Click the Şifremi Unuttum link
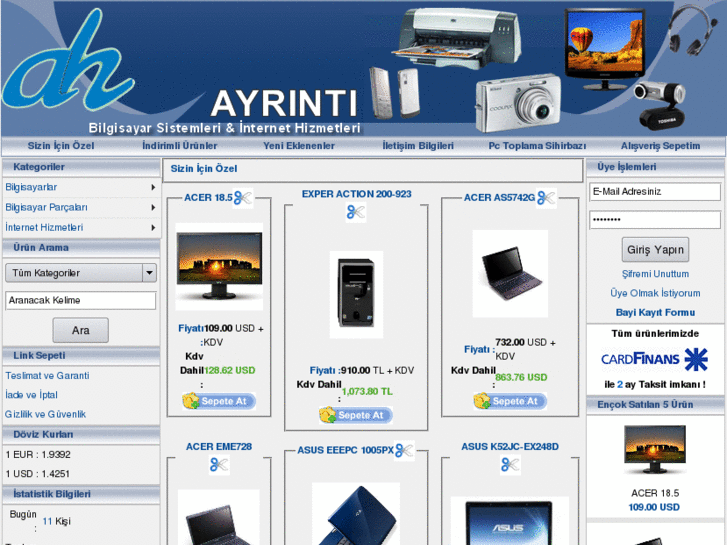Viewport: 727px width, 545px height. pyautogui.click(x=655, y=274)
